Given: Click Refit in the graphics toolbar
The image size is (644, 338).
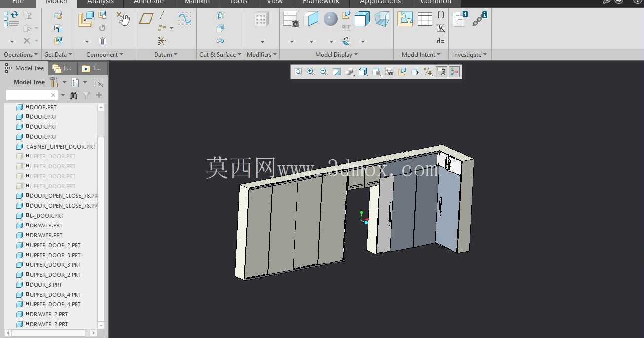Looking at the screenshot, I should (x=298, y=72).
